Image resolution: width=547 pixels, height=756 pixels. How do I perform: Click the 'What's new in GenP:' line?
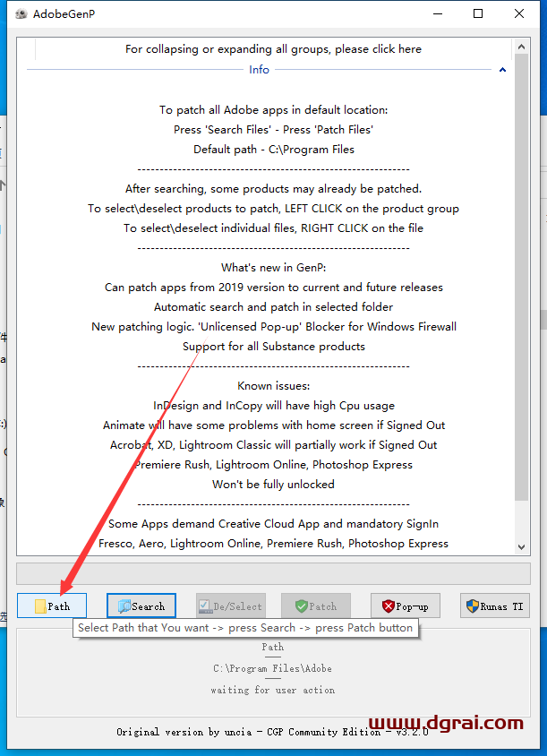274,268
